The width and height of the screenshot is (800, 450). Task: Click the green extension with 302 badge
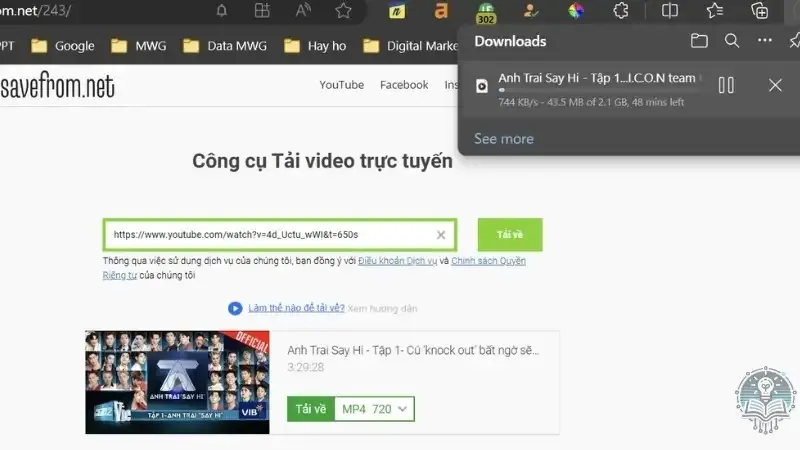coord(485,13)
